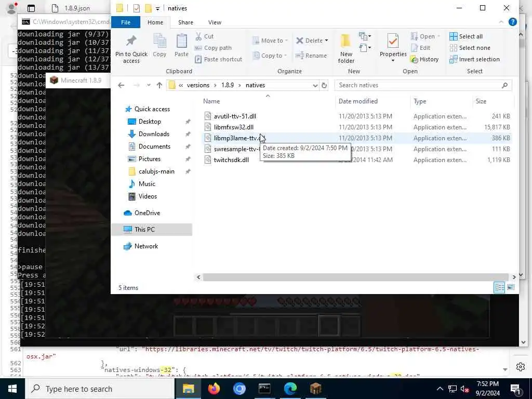The width and height of the screenshot is (532, 399).
Task: Expand the Properties dropdown arrow
Action: 393,61
